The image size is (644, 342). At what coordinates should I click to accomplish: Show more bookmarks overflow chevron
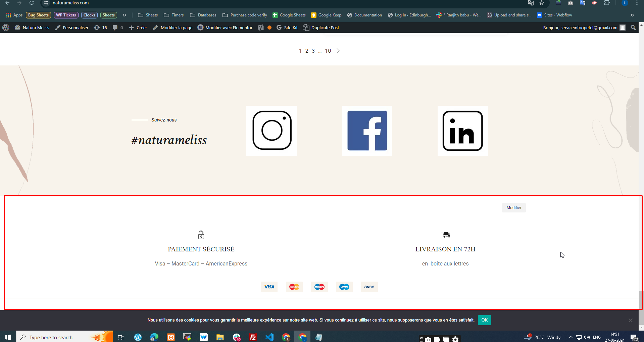pyautogui.click(x=632, y=15)
